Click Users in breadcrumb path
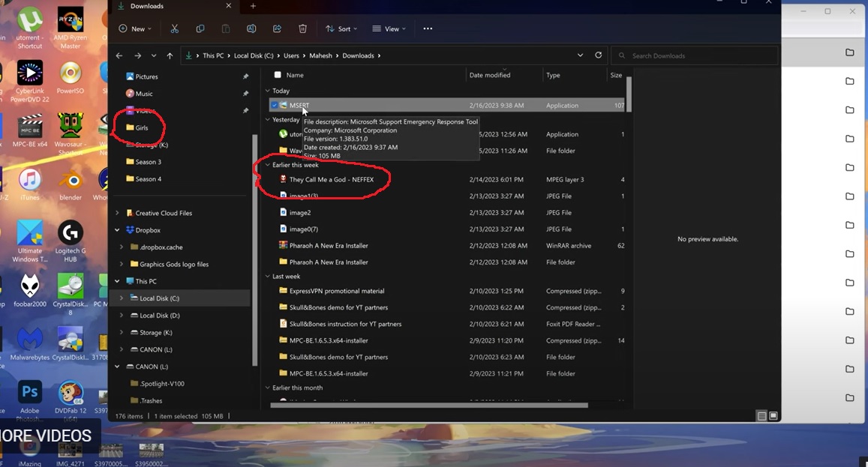This screenshot has width=868, height=467. [x=291, y=55]
